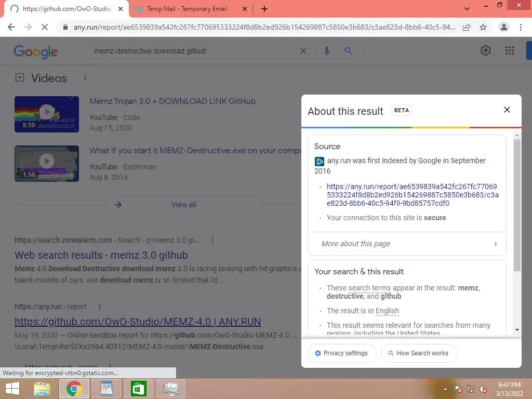Open the clock showing 6:47 PM
The image size is (532, 399).
point(509,385)
